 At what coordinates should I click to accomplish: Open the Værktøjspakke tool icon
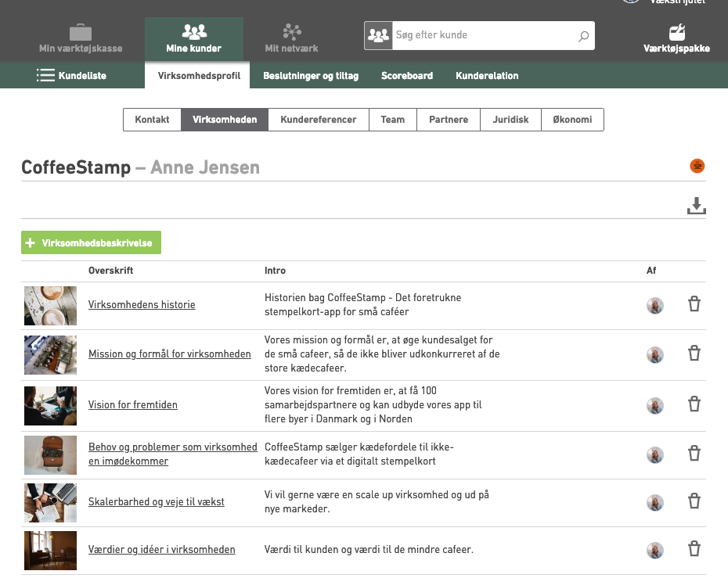pyautogui.click(x=676, y=32)
